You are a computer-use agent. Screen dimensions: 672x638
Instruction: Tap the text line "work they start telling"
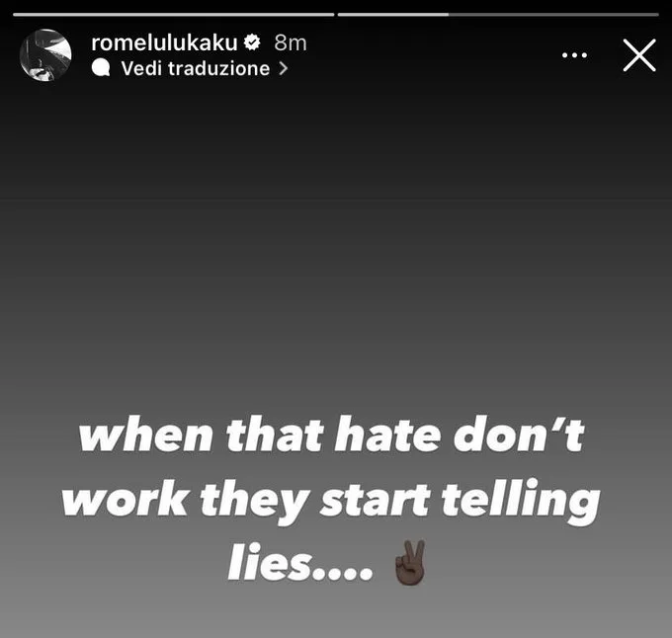[x=331, y=500]
